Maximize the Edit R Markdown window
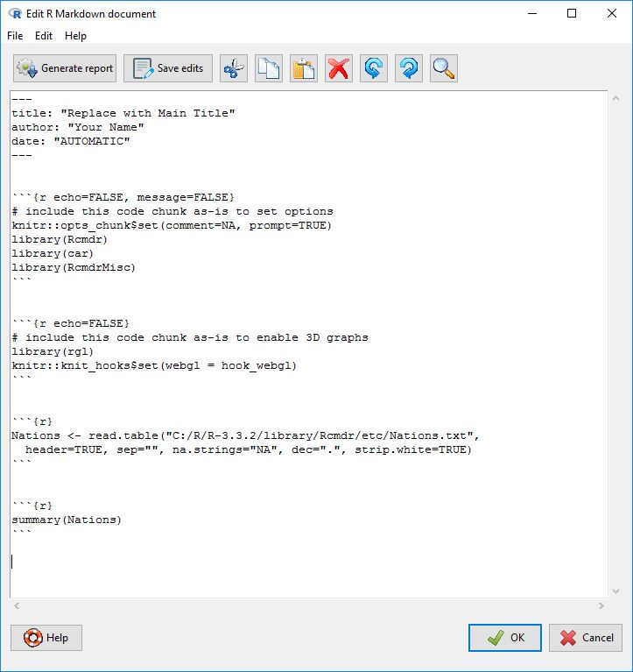 click(x=572, y=14)
